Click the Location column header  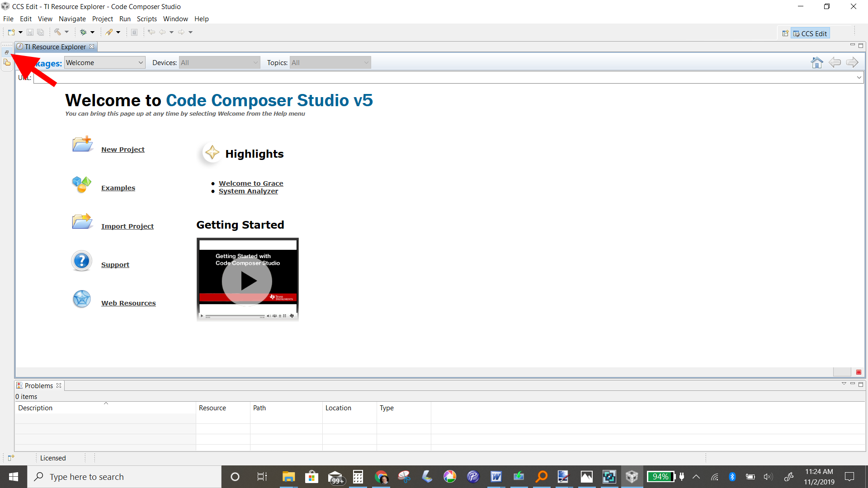(349, 408)
